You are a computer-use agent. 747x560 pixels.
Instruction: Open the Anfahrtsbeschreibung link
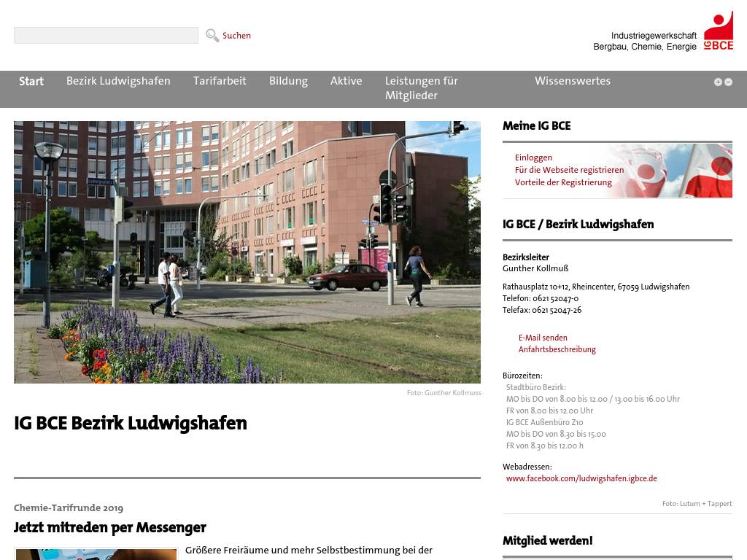coord(557,349)
